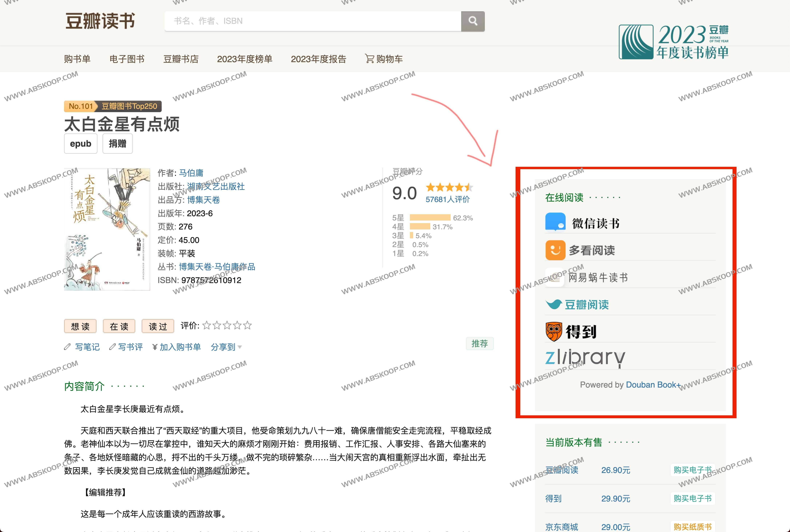Mark the book as 想读
790x532 pixels.
click(x=80, y=326)
